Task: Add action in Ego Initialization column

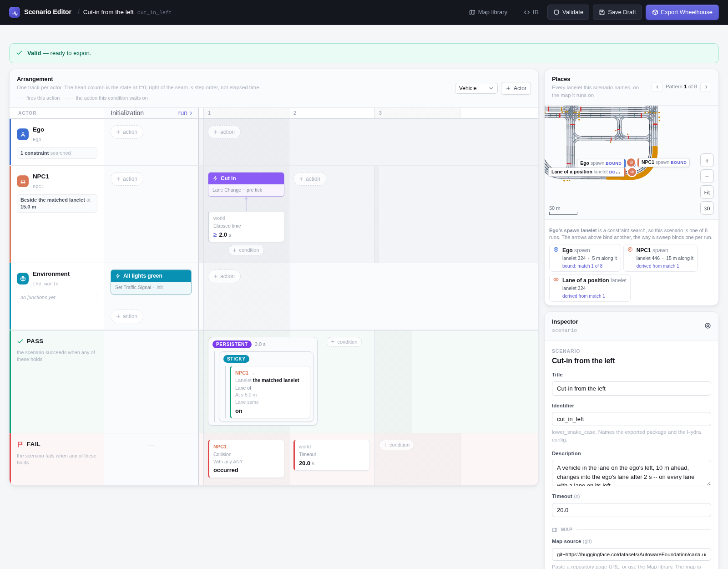Action: coord(127,132)
